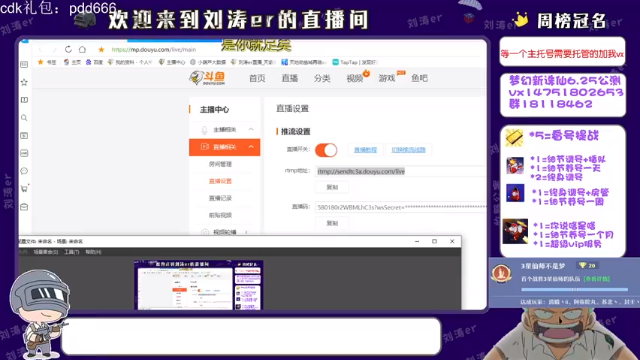Open 帮助(H) menu in OBS window

coord(93,252)
